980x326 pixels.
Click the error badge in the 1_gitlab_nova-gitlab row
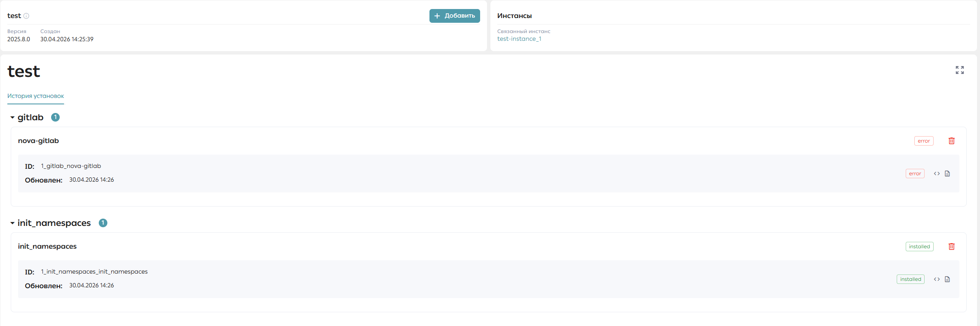[x=915, y=174]
